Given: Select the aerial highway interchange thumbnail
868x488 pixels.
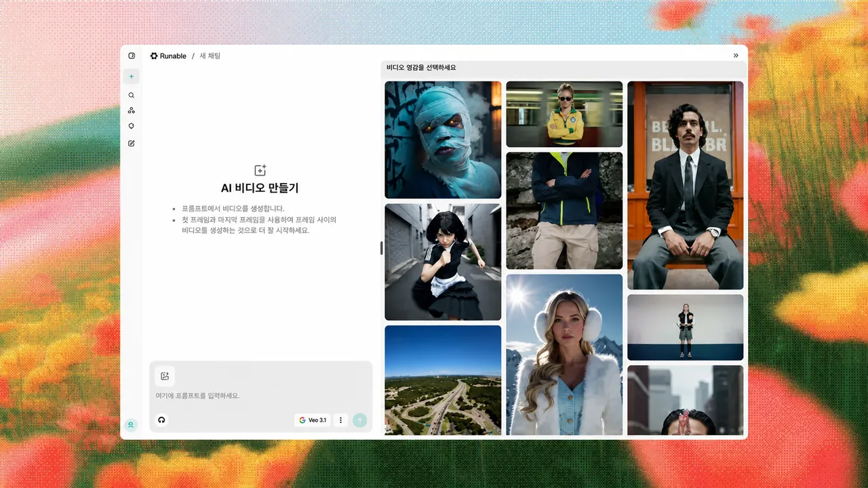Looking at the screenshot, I should point(443,380).
